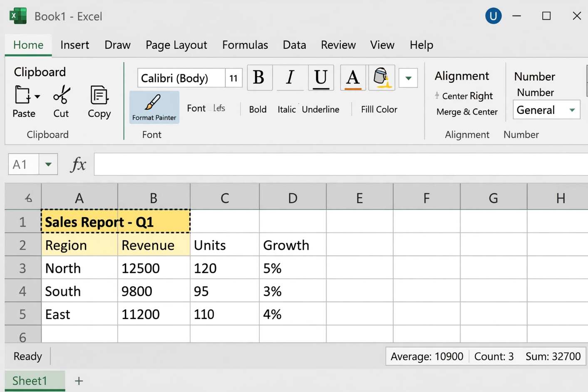
Task: Select all cells with corner triangle
Action: pyautogui.click(x=23, y=197)
